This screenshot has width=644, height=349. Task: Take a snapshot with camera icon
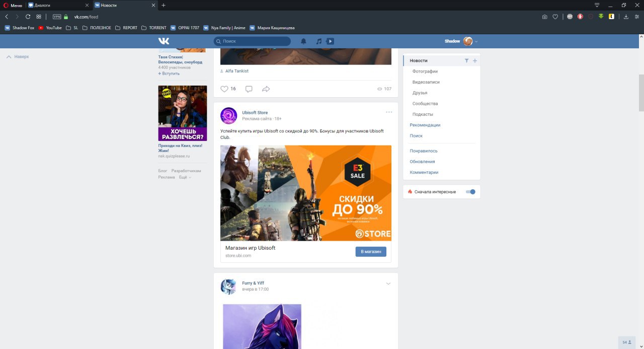tap(544, 17)
